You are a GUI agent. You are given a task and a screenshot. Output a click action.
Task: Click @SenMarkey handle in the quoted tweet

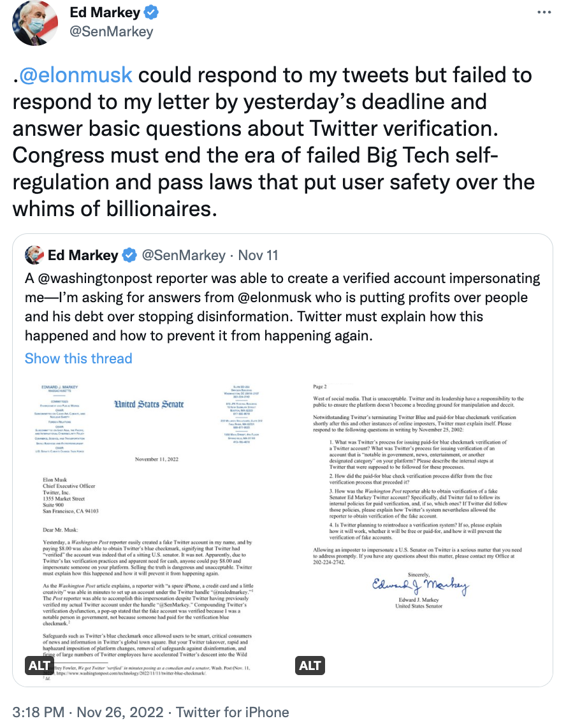point(184,255)
